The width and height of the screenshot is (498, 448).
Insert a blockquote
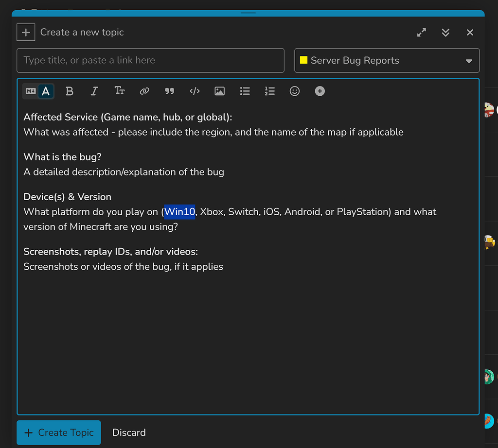(169, 91)
